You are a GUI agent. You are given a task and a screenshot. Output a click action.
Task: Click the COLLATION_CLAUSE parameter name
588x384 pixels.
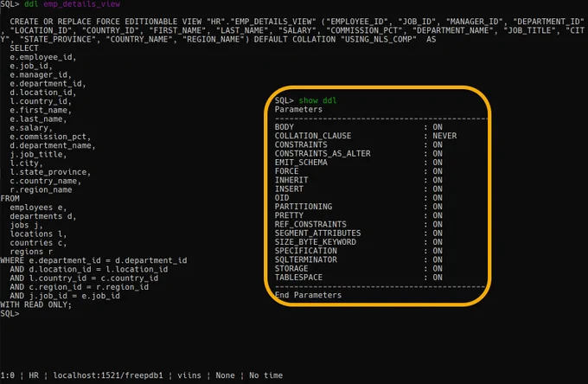313,136
